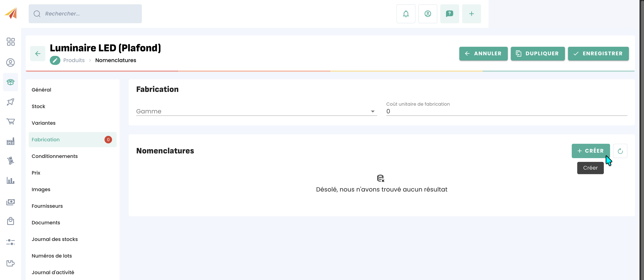Screen dimensions: 644x280
Task: Select the Fournisseurs tab
Action: coord(47,206)
